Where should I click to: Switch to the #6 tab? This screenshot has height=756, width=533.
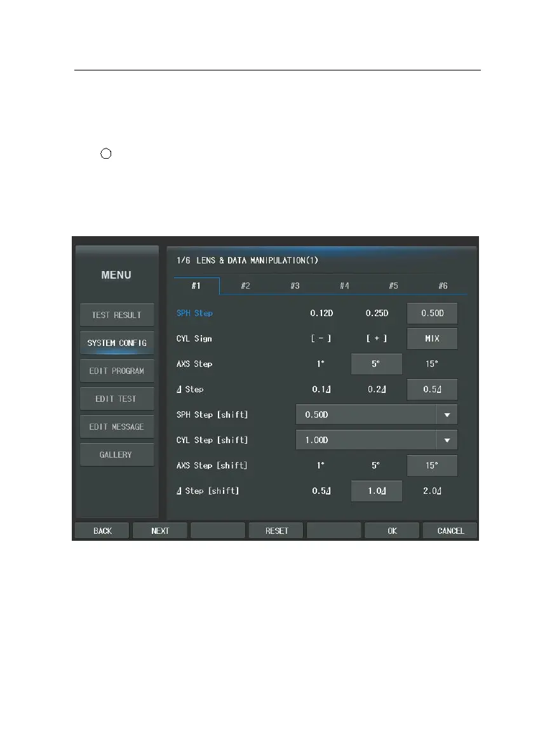[x=443, y=286]
